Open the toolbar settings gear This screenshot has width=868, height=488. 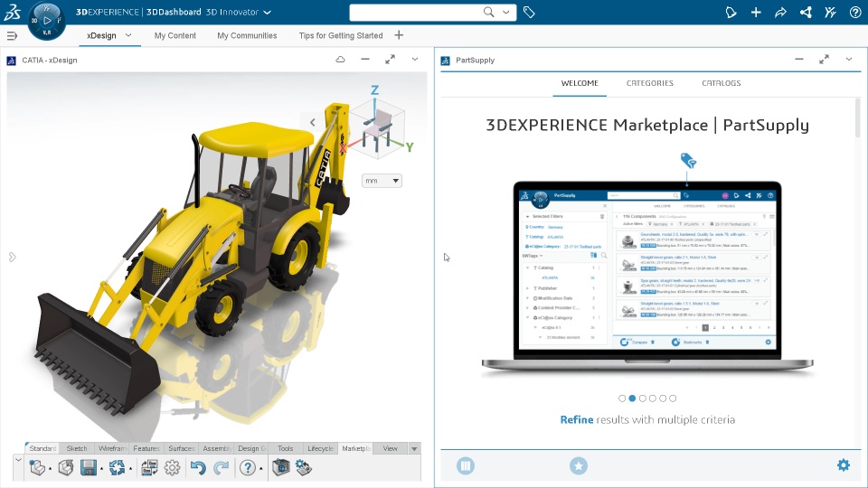[x=172, y=467]
